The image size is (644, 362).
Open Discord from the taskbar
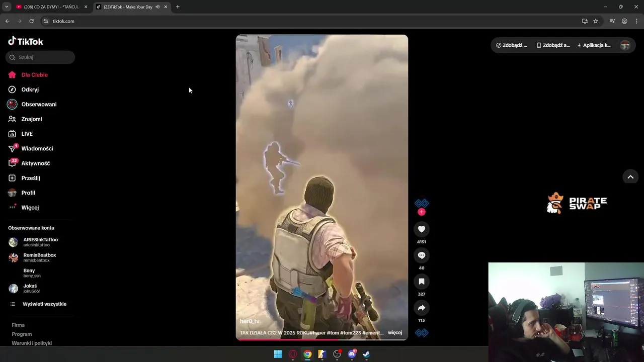point(352,354)
